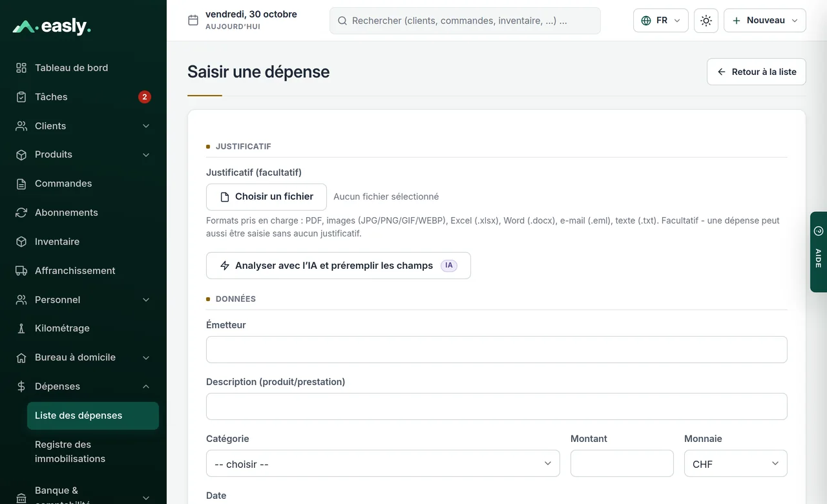Image resolution: width=827 pixels, height=504 pixels.
Task: Open the Catégorie dropdown
Action: (x=383, y=463)
